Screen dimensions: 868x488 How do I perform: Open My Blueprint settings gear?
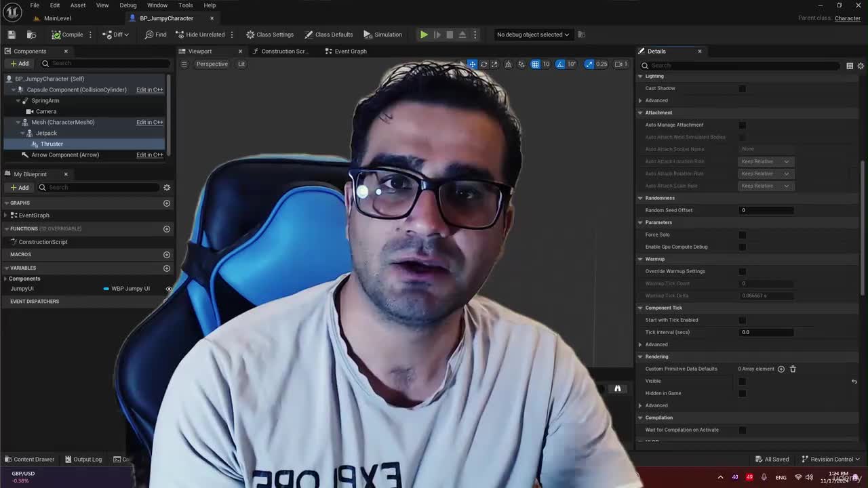click(167, 187)
